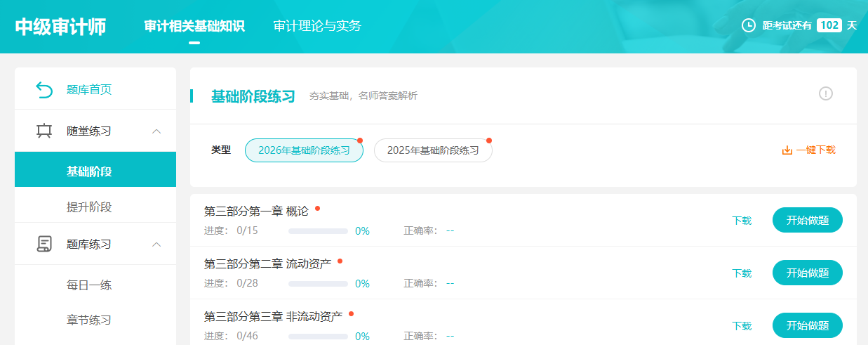Select 提升阶段 in sidebar
Screen dimensions: 868x345
click(x=89, y=207)
